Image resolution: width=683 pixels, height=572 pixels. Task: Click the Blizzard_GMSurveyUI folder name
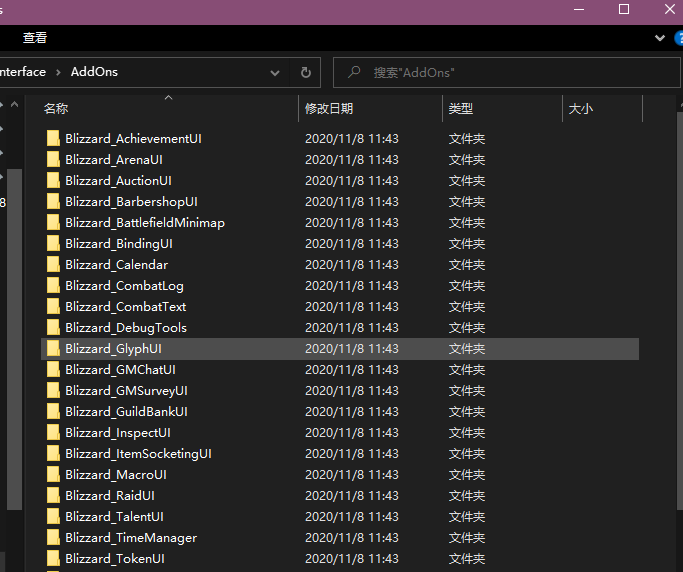click(127, 390)
